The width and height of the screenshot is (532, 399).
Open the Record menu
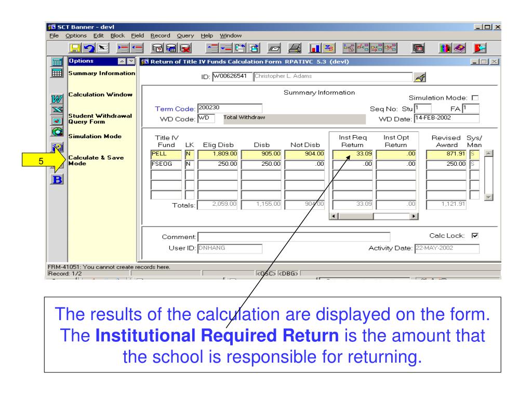tap(161, 36)
